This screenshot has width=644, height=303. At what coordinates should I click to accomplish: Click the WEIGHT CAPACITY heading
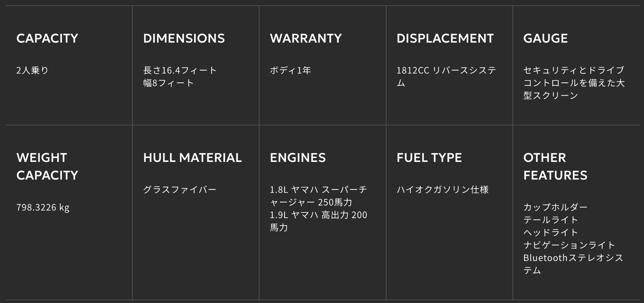tap(47, 166)
